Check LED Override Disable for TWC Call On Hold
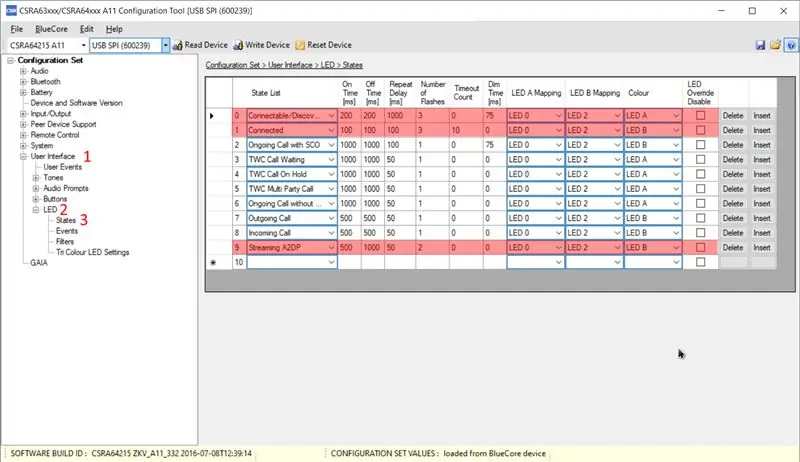This screenshot has height=462, width=800. (701, 174)
